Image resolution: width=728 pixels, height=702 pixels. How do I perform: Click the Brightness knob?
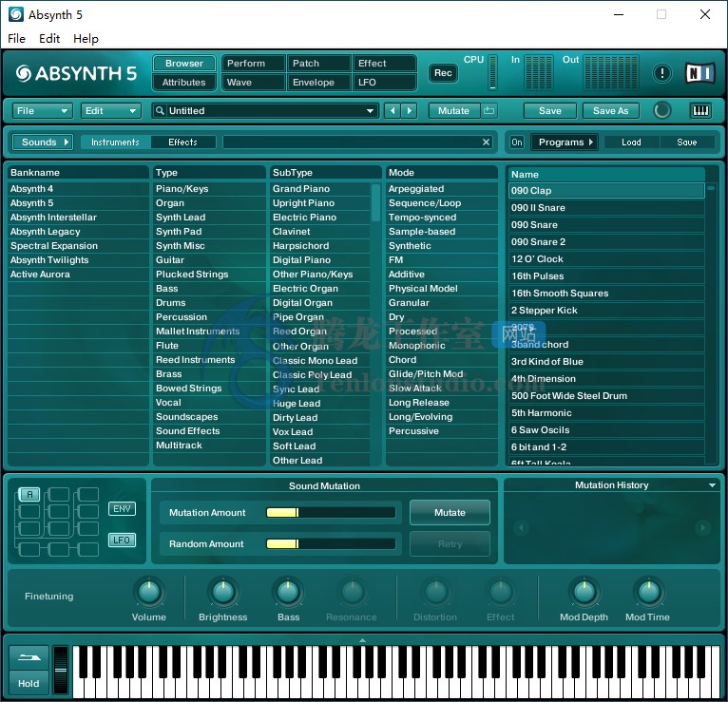pos(223,592)
